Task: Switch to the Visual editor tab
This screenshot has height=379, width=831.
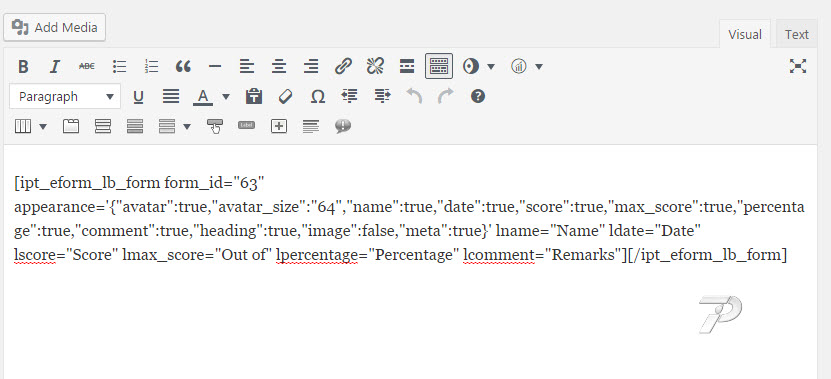Action: point(745,34)
